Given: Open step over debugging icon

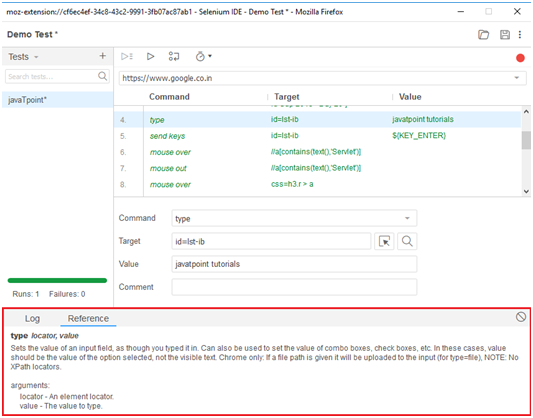Looking at the screenshot, I should pos(174,56).
